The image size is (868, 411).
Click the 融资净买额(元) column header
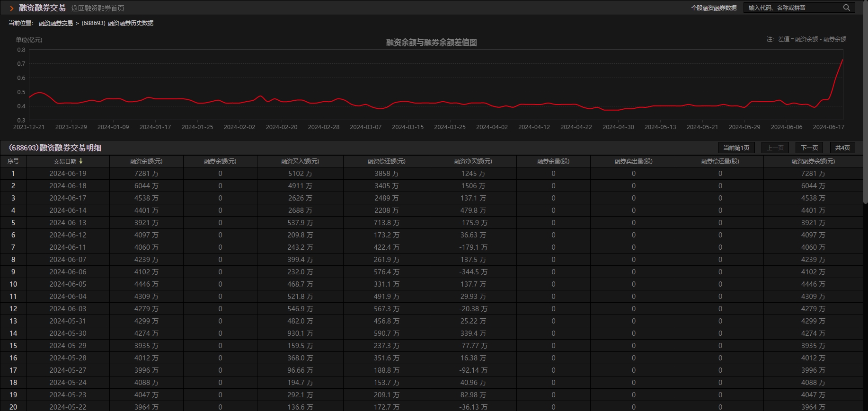[473, 161]
